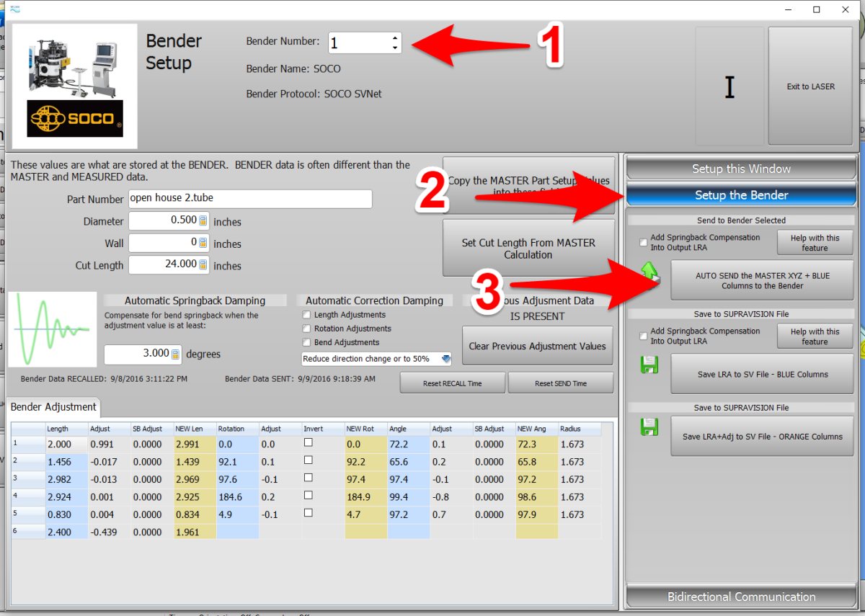Check the Invert box in row 1
Image resolution: width=865 pixels, height=616 pixels.
pos(309,443)
